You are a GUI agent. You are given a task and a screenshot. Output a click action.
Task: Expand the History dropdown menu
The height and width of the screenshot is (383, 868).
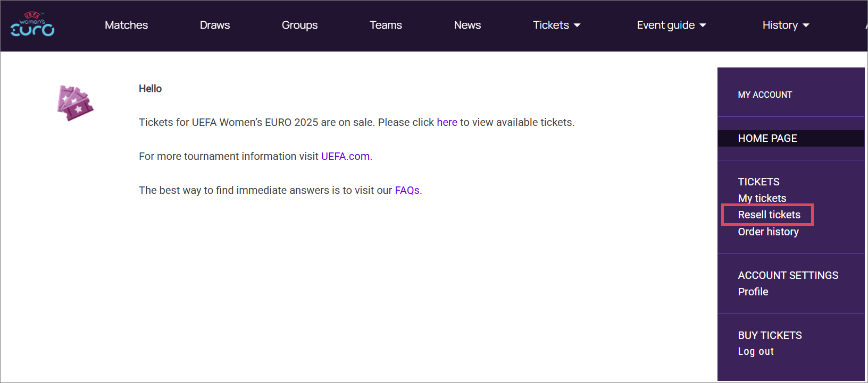pos(786,25)
